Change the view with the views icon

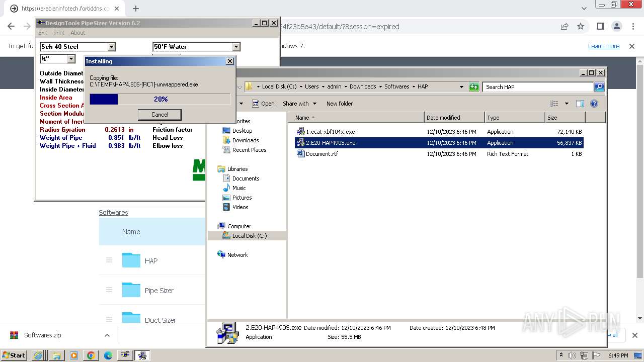point(554,104)
